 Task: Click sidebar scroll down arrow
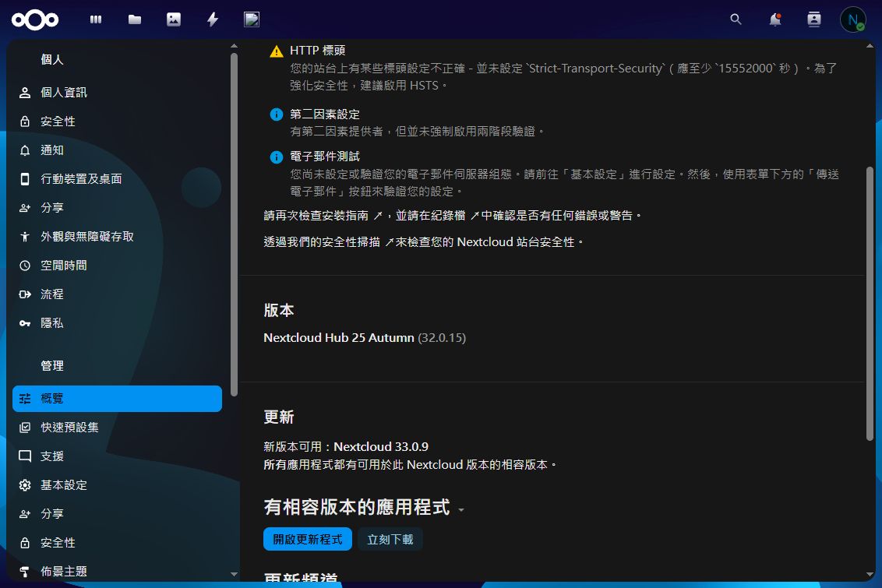click(x=234, y=574)
